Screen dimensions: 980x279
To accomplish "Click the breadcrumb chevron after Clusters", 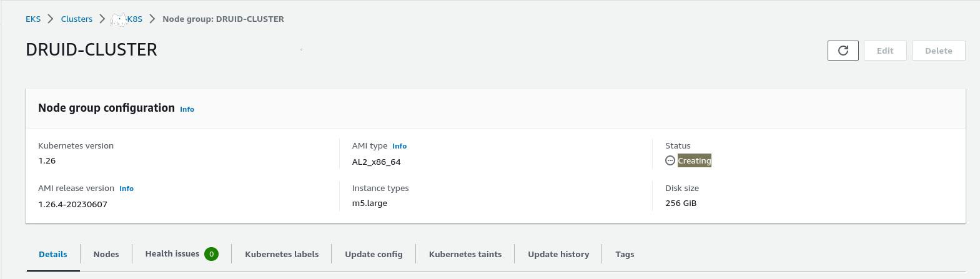I will (102, 19).
